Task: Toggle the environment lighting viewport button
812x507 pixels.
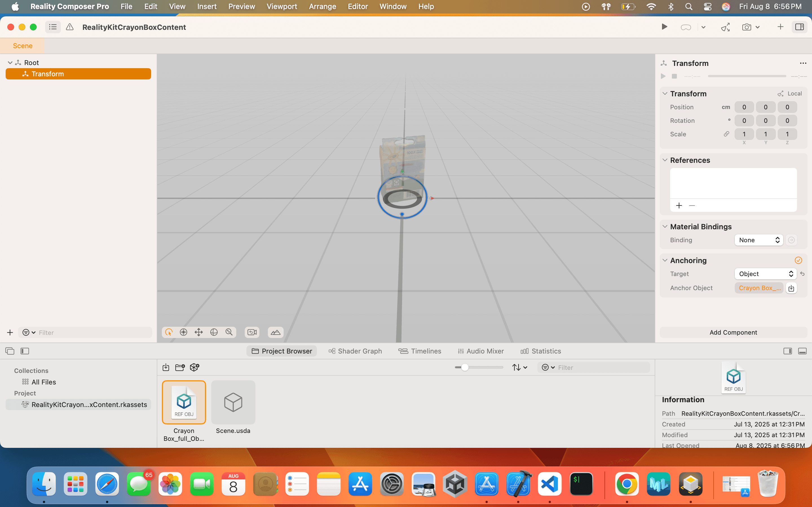Action: pyautogui.click(x=275, y=332)
